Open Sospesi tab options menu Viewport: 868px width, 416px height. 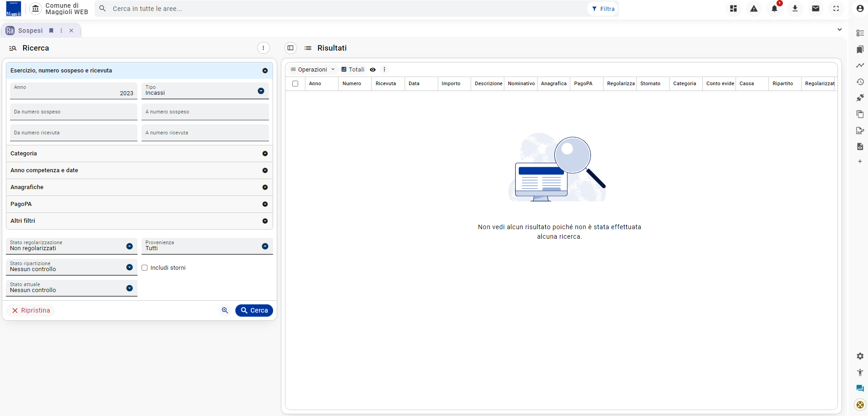coord(61,31)
